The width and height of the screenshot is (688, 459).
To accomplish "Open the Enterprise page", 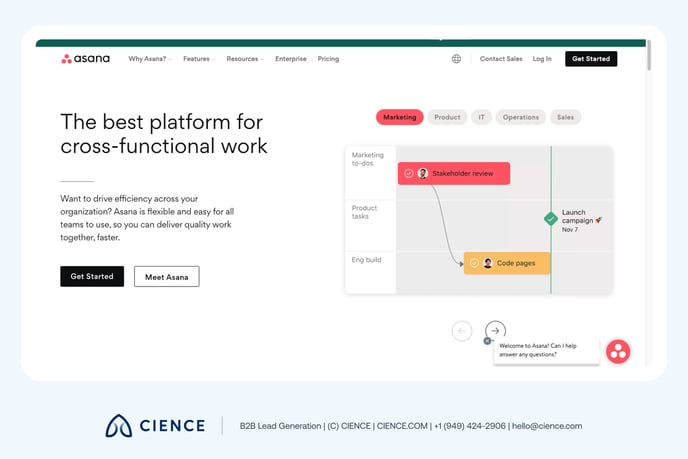I will click(291, 59).
